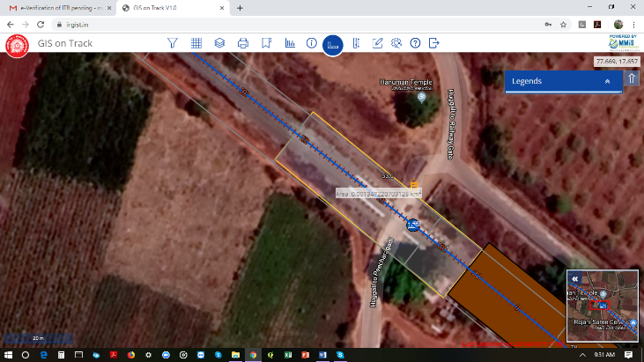This screenshot has width=644, height=362.
Task: Click the orange level crossing gate symbol
Action: pyautogui.click(x=414, y=183)
